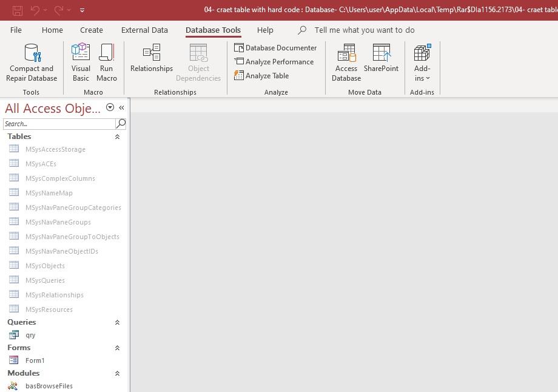Click the Save icon in title bar
Viewport: 558px width, 392px height.
pyautogui.click(x=18, y=10)
